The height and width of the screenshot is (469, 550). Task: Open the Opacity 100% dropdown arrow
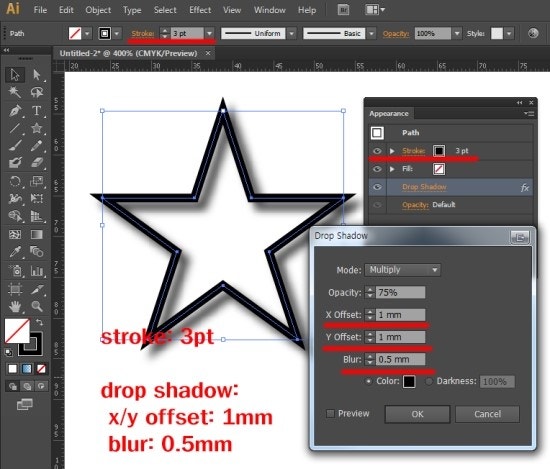[457, 33]
